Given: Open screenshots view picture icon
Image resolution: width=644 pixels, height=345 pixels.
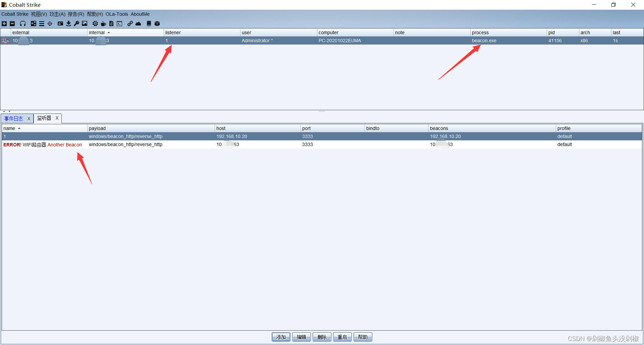Looking at the screenshot, I should (85, 23).
